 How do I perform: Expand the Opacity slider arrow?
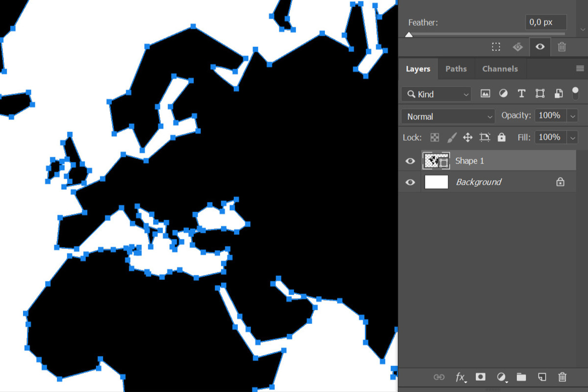click(x=572, y=116)
